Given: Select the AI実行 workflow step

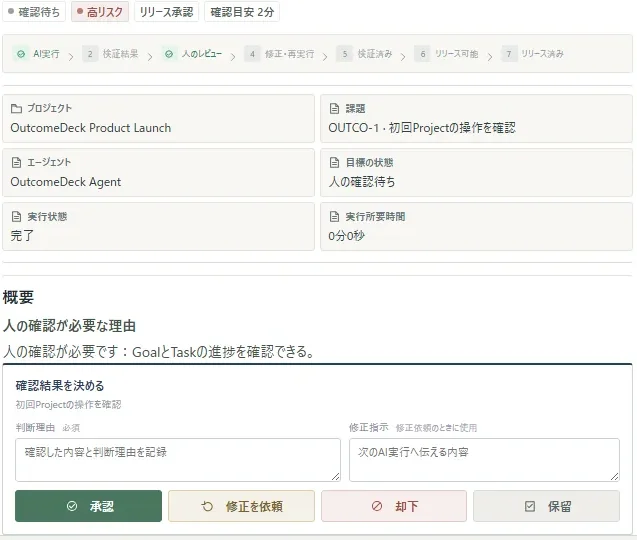Looking at the screenshot, I should (37, 54).
